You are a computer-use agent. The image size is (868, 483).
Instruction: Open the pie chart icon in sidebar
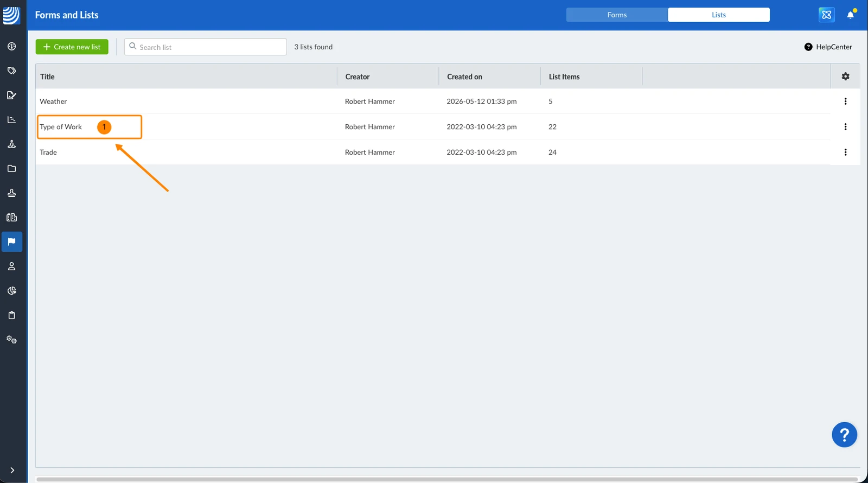pos(11,291)
